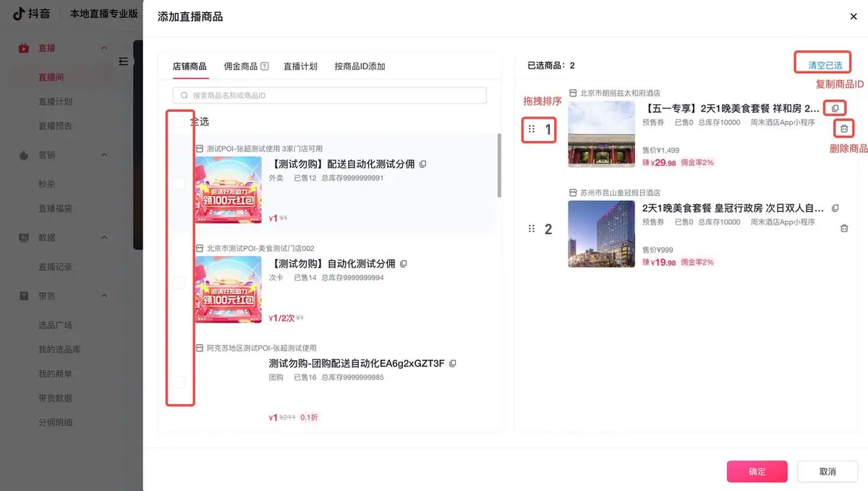Click the 2天1晚美食套餐 皇冠行政房 title
The height and width of the screenshot is (491, 868).
731,208
